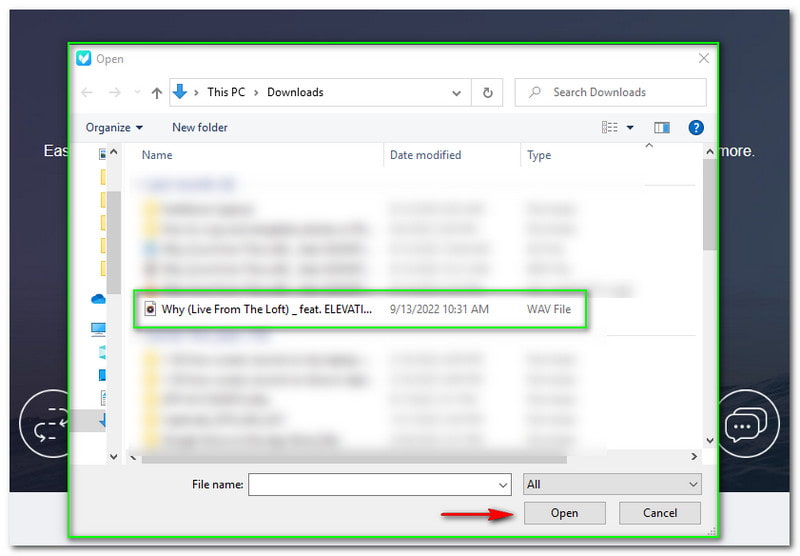This screenshot has width=800, height=556.
Task: Sort by Type column header
Action: 539,155
